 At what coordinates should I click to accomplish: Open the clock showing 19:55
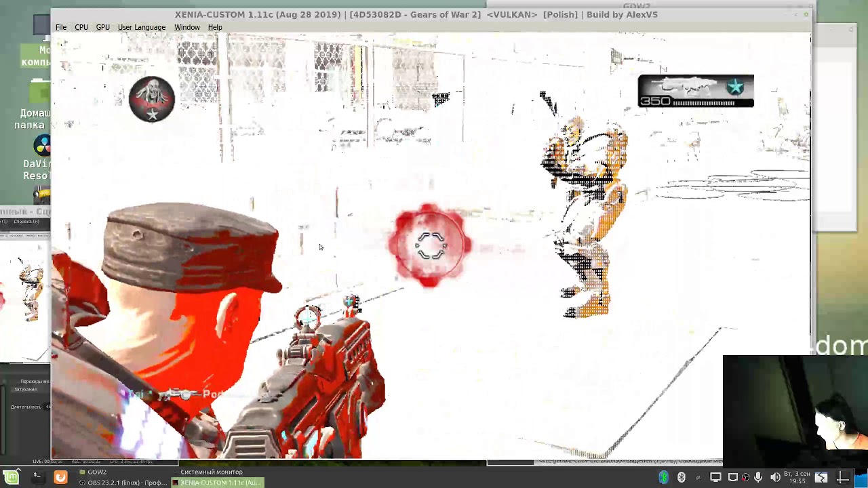pos(798,477)
